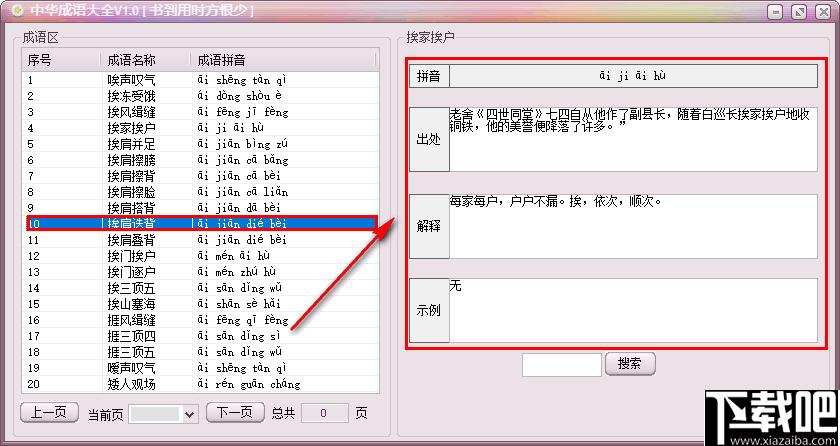Select row 17 捱三顶四
Screen dimensions: 840x446
point(200,336)
